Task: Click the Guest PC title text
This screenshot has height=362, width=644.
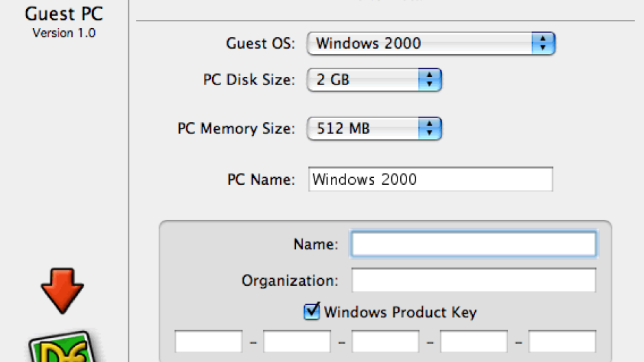Action: [64, 14]
